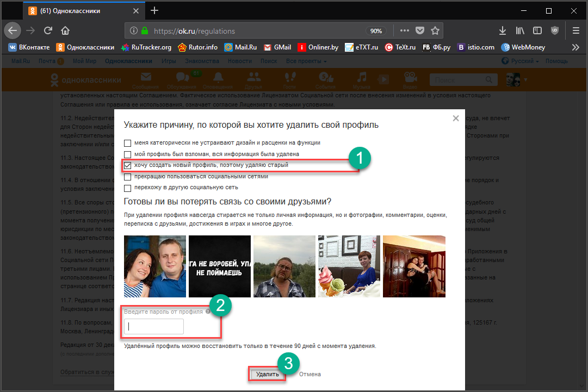
Task: Focus the profile password input field
Action: 154,327
